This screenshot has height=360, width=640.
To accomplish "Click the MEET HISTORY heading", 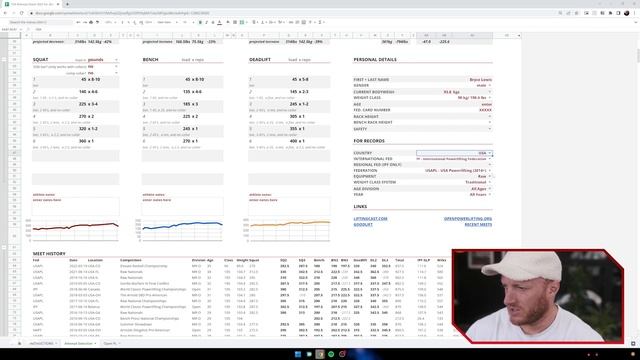I will 49,253.
